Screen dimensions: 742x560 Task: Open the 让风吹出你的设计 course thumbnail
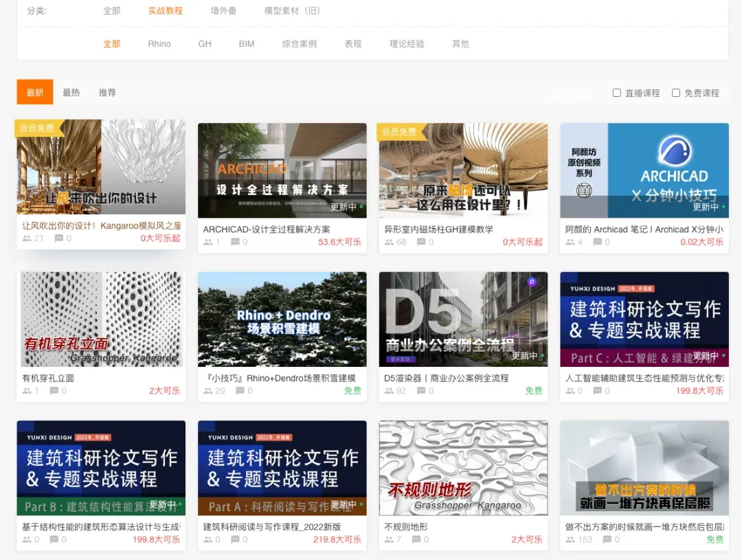(101, 167)
